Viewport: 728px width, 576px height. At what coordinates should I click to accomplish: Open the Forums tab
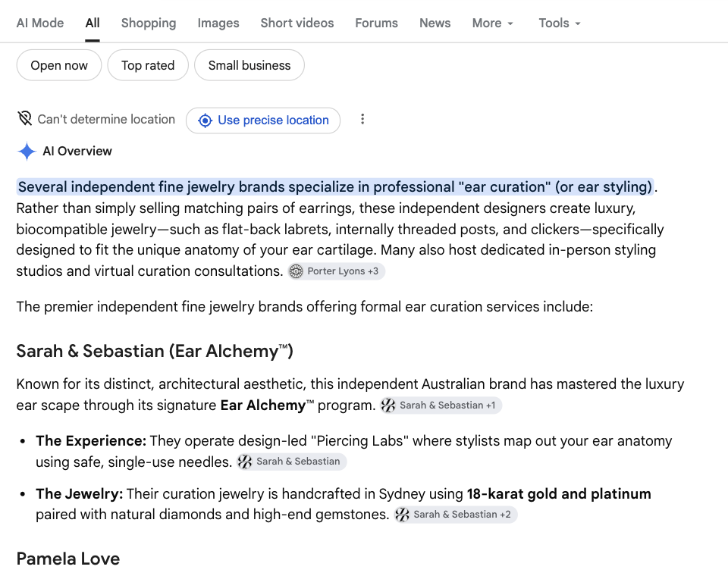click(x=377, y=23)
